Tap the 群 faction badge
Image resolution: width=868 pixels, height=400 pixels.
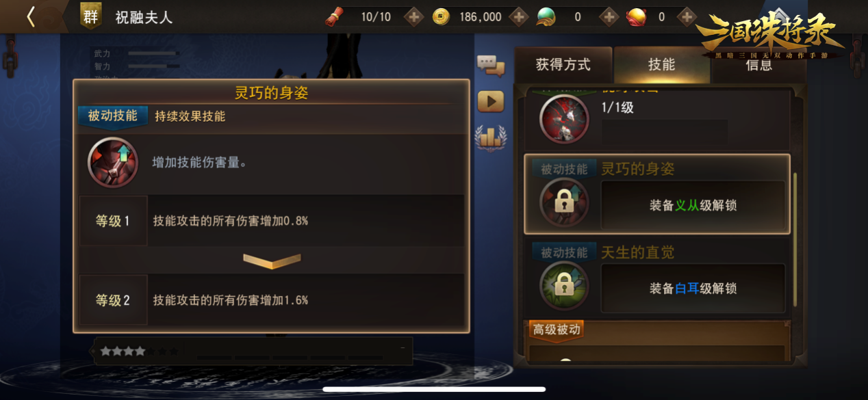[91, 16]
